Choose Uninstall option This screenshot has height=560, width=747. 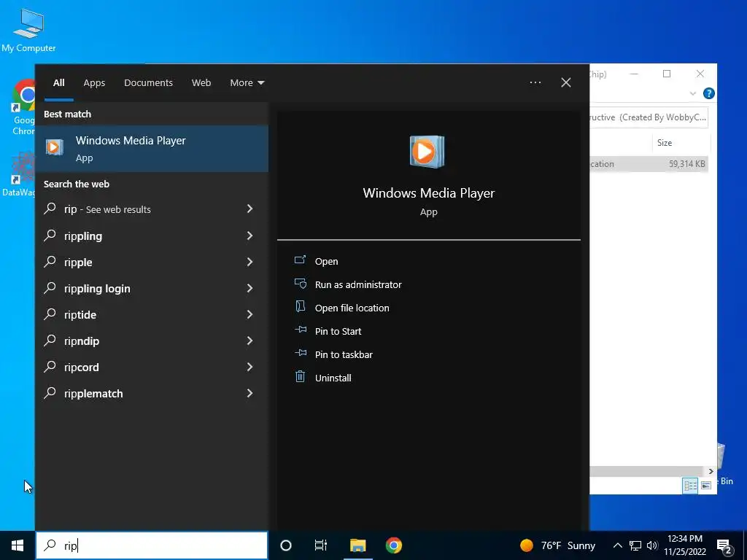point(333,378)
